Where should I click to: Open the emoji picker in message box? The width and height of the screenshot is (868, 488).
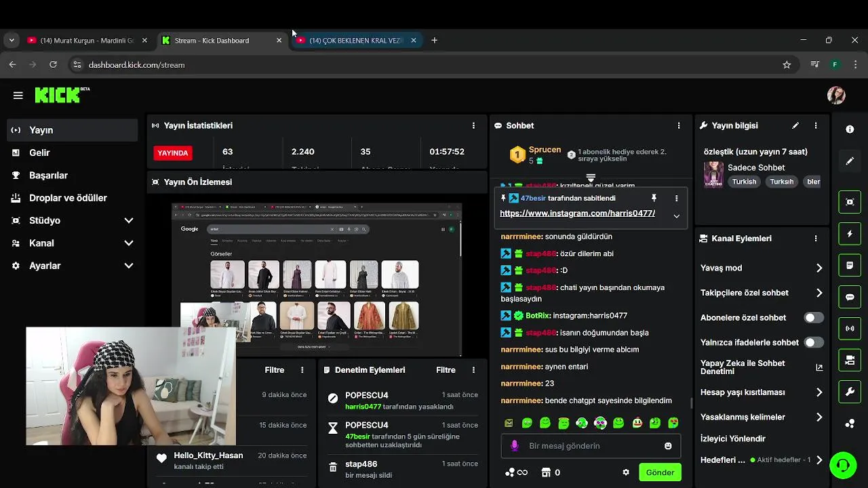pos(668,446)
